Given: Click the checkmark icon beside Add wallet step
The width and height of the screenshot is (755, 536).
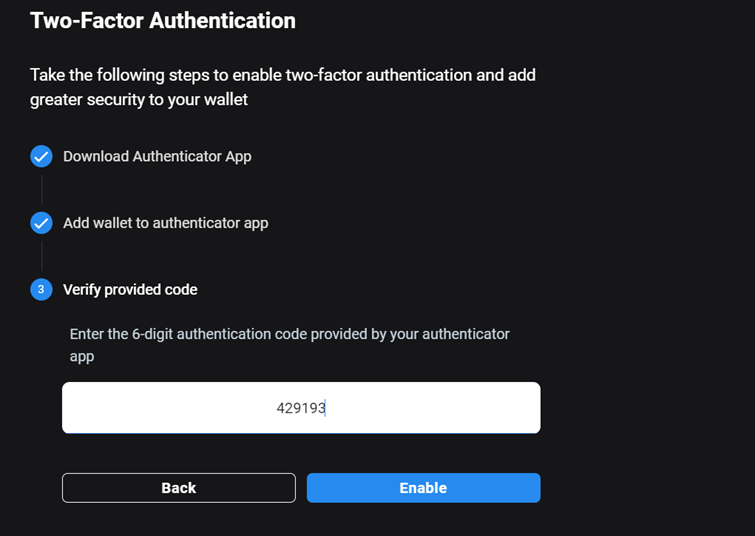Looking at the screenshot, I should click(41, 223).
